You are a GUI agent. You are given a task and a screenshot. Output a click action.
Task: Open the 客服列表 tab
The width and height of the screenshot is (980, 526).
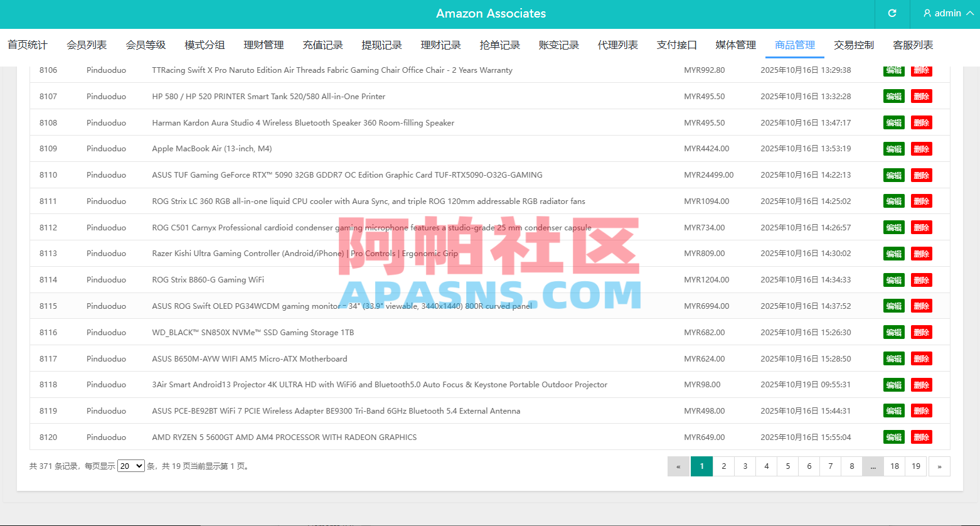pyautogui.click(x=913, y=45)
